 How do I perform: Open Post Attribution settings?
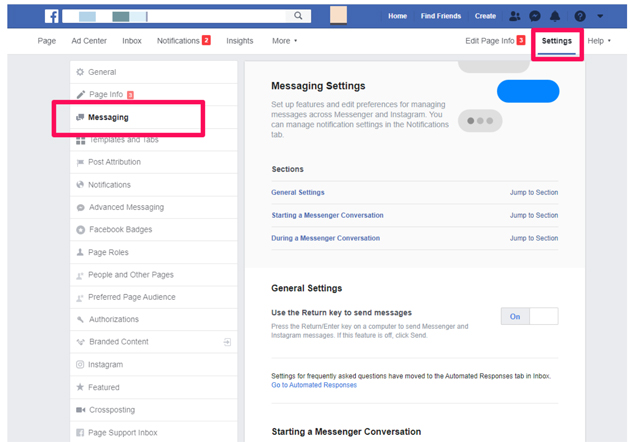(154, 162)
